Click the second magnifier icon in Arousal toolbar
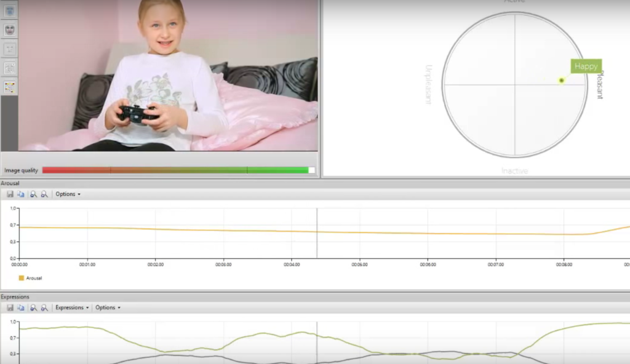This screenshot has height=364, width=630. pyautogui.click(x=44, y=194)
